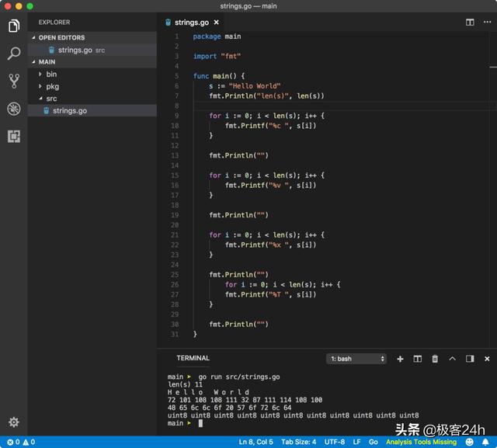Split the editor from tab bar
The width and height of the screenshot is (497, 448).
tap(470, 23)
